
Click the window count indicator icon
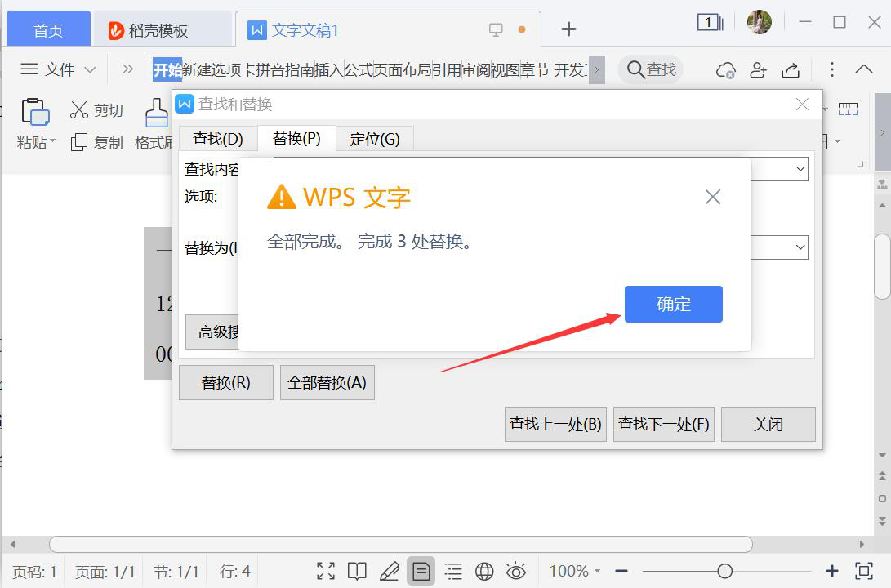pyautogui.click(x=710, y=23)
